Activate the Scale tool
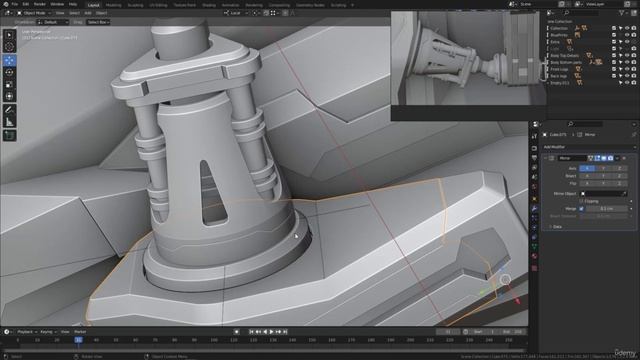The image size is (640, 360). pos(9,84)
